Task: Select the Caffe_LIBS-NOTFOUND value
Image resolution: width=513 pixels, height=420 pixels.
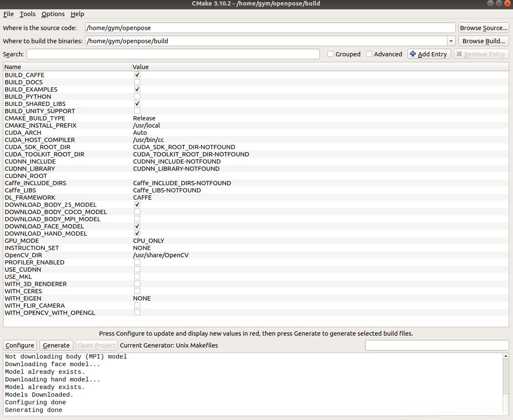Action: [167, 190]
